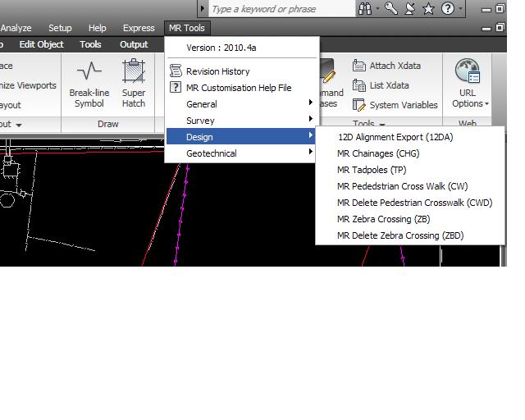Click the binoculars search icon
Image resolution: width=525 pixels, height=420 pixels.
coord(365,9)
